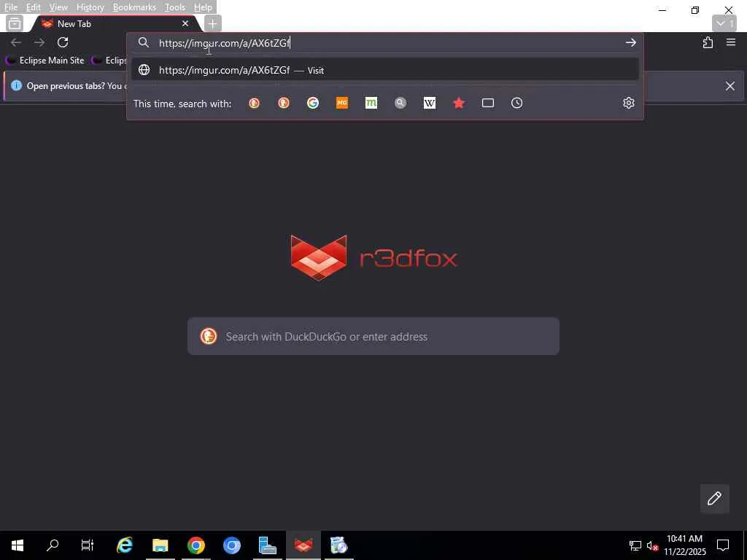
Task: Search within open Tabs icon
Action: (x=488, y=103)
